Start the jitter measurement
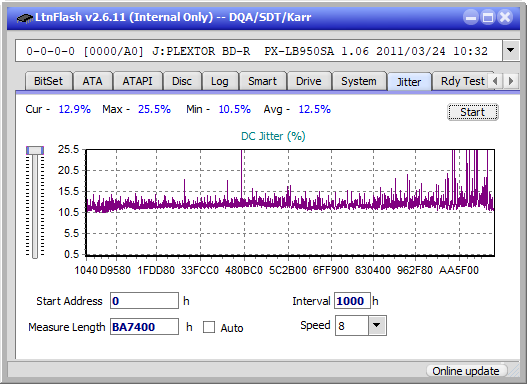 click(x=473, y=112)
